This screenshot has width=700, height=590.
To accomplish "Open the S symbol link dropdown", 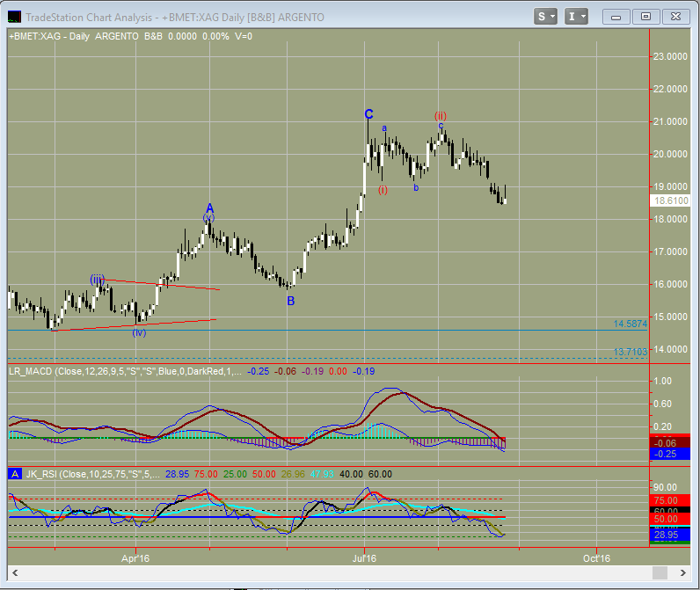I will point(545,17).
